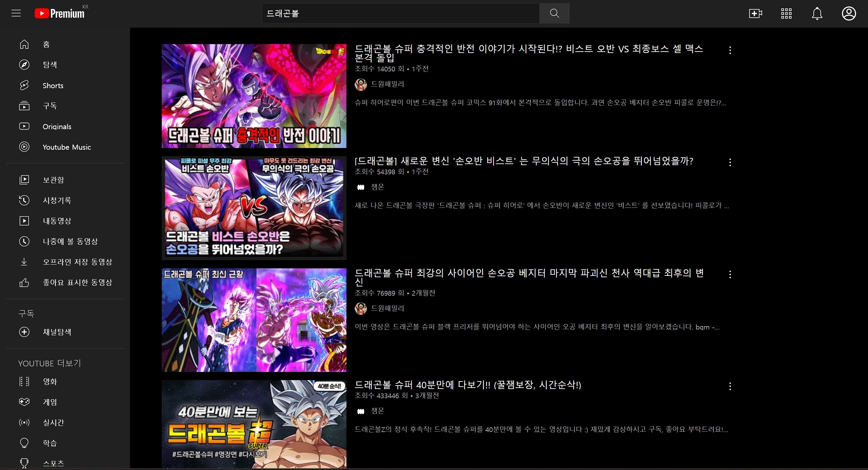Open notifications bell
868x470 pixels.
point(817,13)
